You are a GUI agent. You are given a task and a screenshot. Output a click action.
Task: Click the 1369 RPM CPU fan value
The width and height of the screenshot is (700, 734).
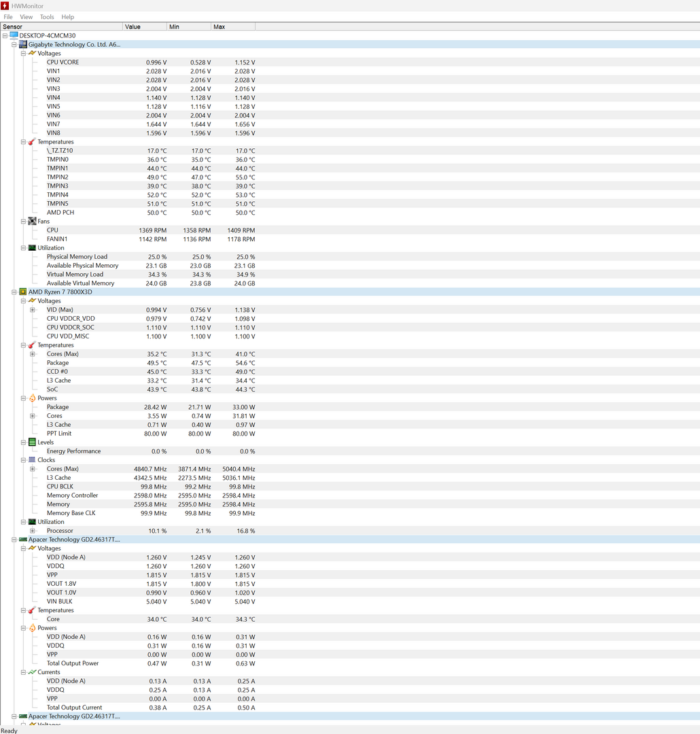pos(153,230)
